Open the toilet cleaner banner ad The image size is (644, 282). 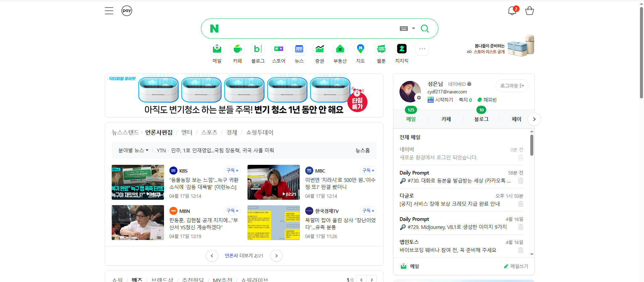pyautogui.click(x=244, y=95)
